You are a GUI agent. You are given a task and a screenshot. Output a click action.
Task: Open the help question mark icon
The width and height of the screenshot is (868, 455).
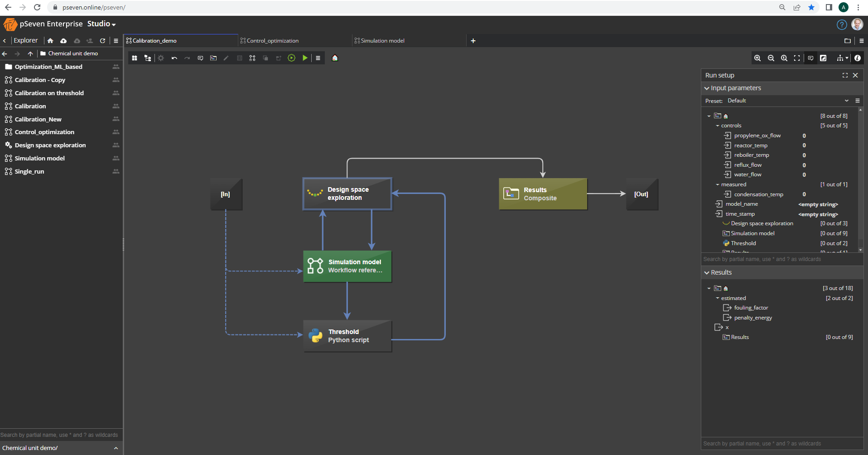click(x=842, y=25)
